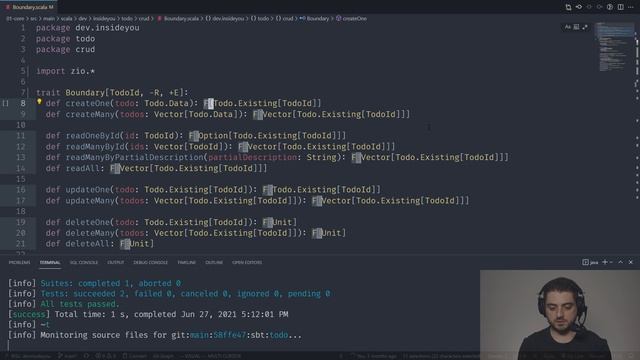
Task: Click 'package crud' on line 3
Action: pyautogui.click(x=65, y=49)
